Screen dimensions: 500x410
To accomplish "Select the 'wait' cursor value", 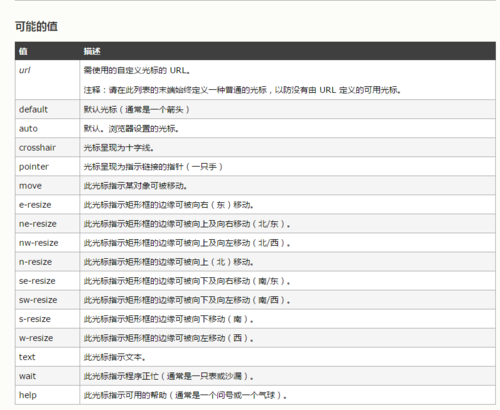I will point(27,376).
